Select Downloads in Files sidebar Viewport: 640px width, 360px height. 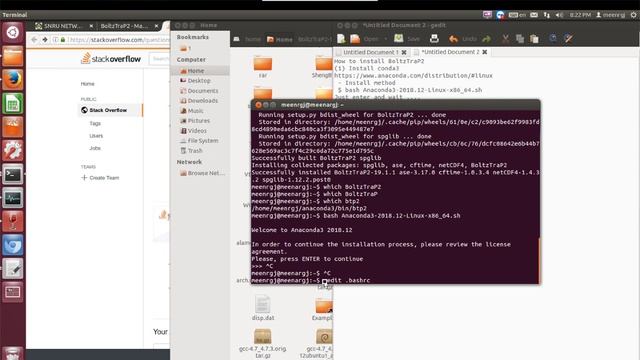click(200, 100)
